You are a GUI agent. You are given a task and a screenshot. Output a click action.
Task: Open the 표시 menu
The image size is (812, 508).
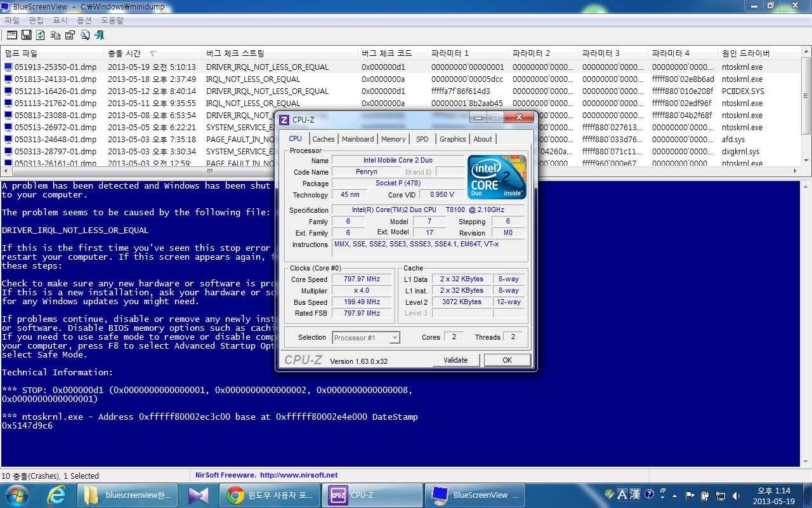click(60, 20)
